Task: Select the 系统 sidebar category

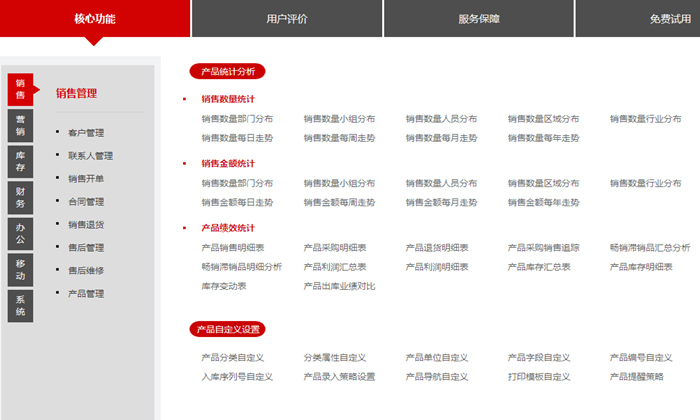Action: click(x=21, y=305)
